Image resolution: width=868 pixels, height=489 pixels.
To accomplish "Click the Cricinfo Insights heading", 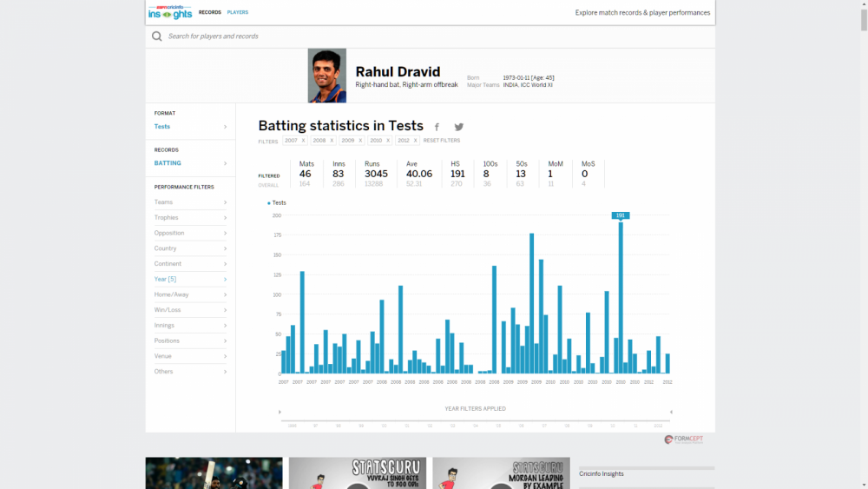I will (602, 474).
